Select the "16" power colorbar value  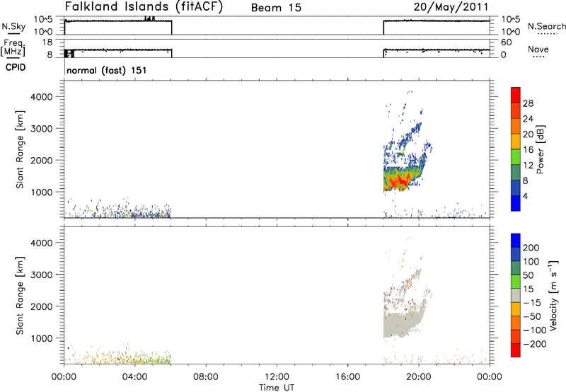pos(528,150)
